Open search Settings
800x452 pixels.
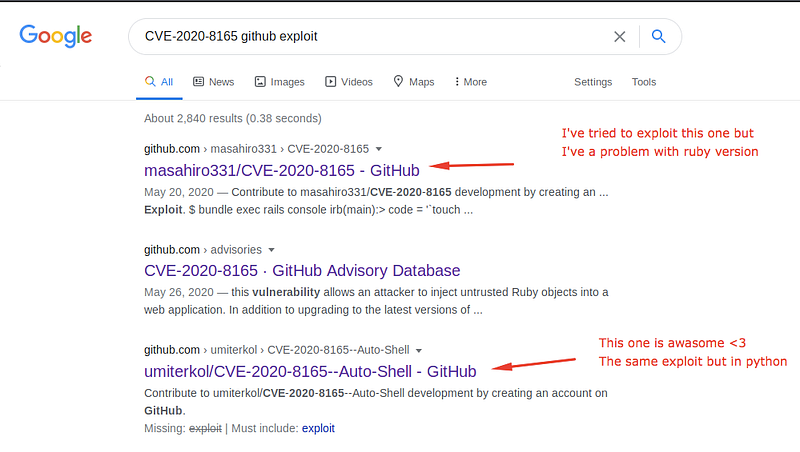coord(593,82)
